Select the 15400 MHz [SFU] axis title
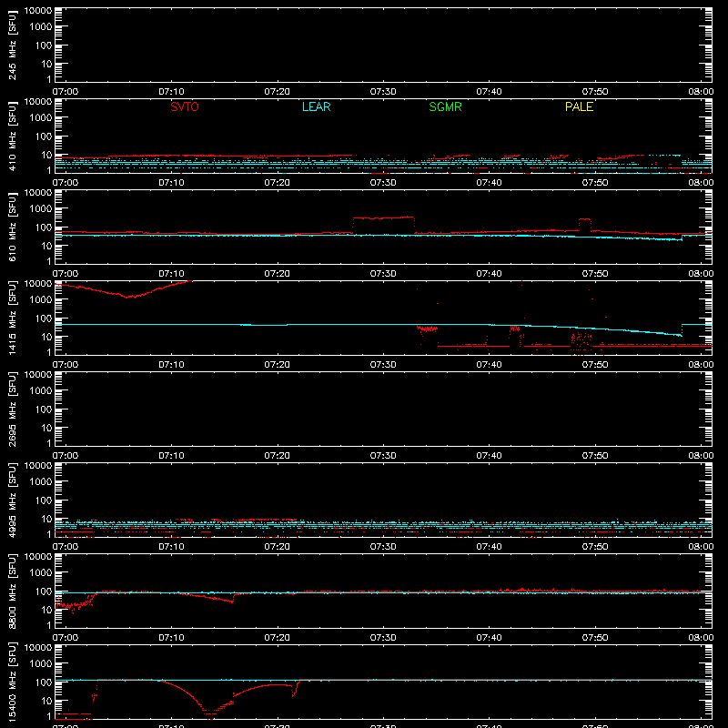 click(13, 682)
